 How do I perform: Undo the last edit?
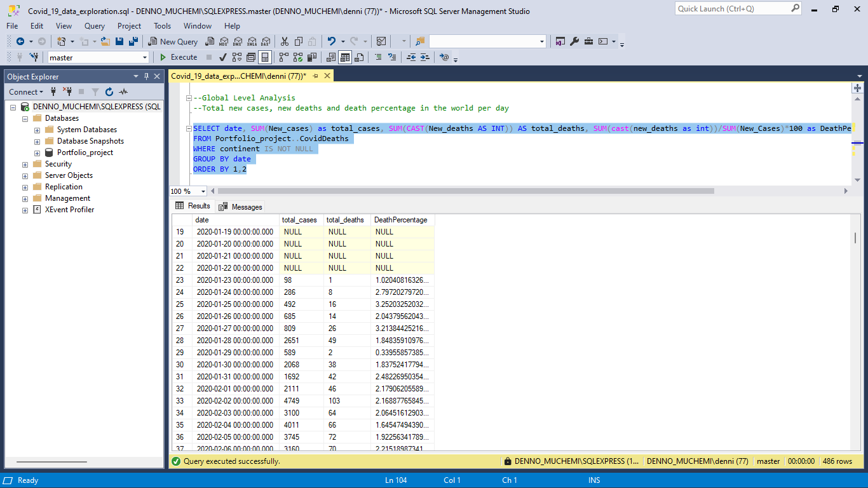click(x=331, y=41)
